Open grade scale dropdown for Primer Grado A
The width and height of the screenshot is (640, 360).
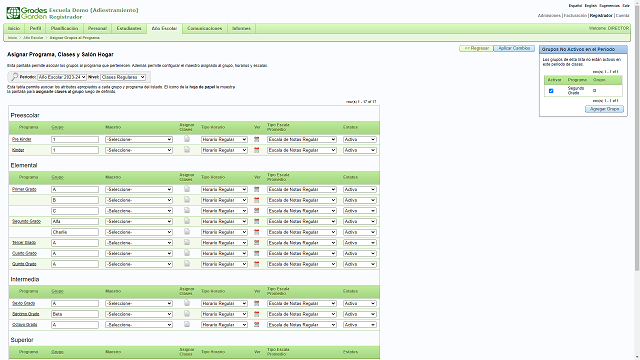click(x=302, y=189)
